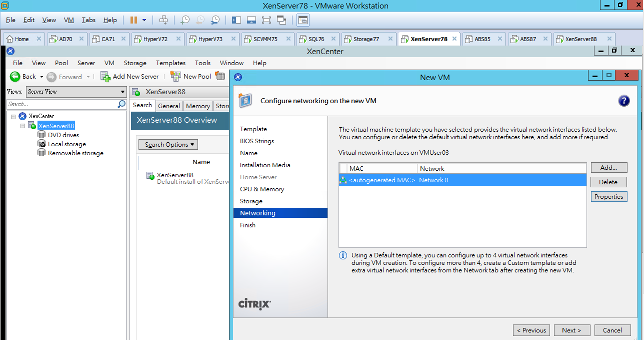
Task: Click the MAC column header
Action: tap(382, 169)
